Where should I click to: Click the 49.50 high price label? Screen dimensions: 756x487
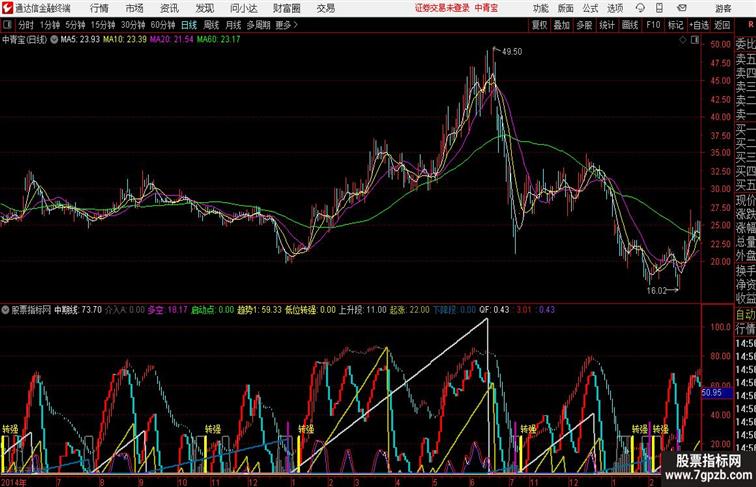512,52
